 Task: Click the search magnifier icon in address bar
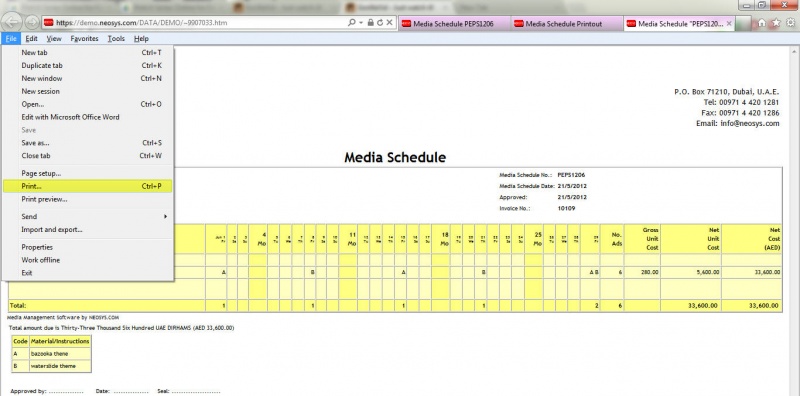(x=352, y=23)
